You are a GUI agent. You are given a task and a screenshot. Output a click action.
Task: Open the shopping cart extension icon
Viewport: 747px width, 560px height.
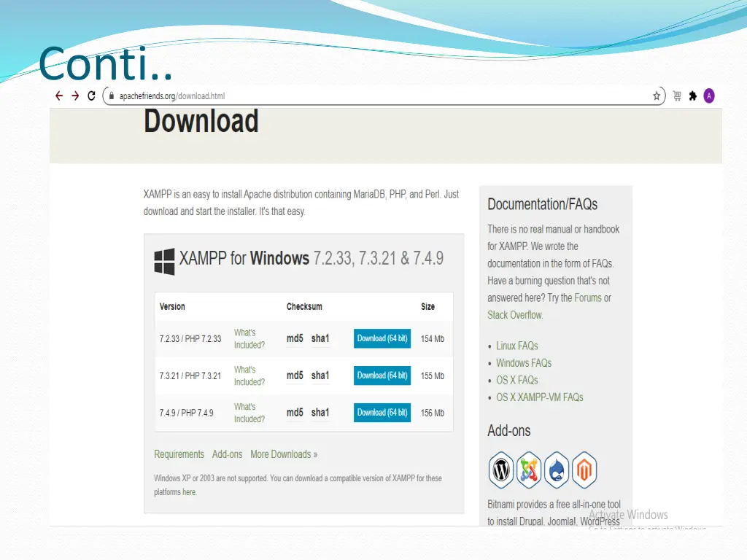pos(677,96)
